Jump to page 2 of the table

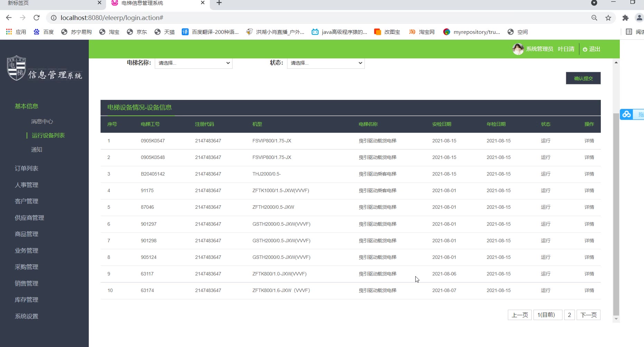(x=569, y=315)
